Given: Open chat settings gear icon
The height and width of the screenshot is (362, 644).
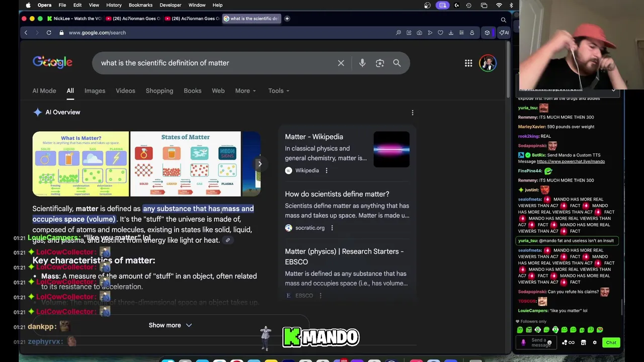Looking at the screenshot, I should point(595,342).
